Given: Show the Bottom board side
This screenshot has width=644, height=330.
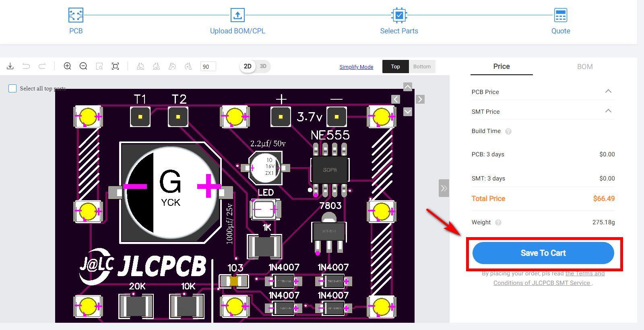Looking at the screenshot, I should [x=422, y=66].
